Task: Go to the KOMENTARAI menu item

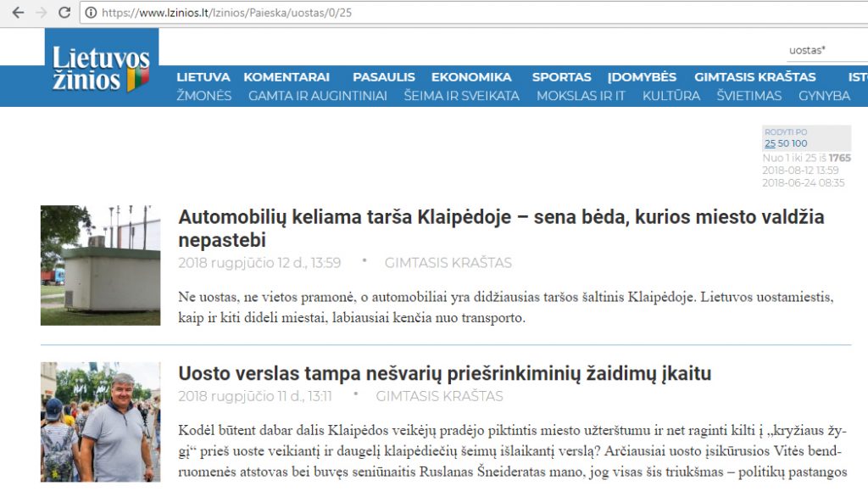Action: click(x=287, y=77)
